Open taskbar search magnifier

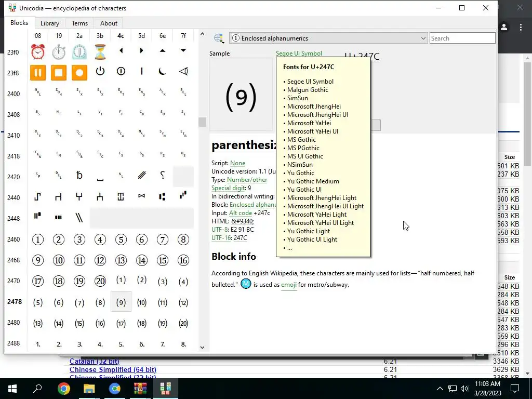coord(37,389)
